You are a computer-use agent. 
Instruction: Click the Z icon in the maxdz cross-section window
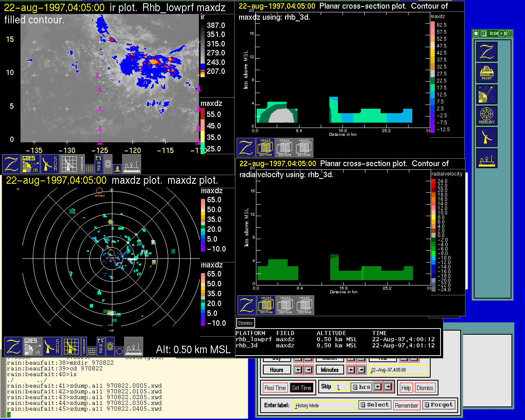coord(246,148)
